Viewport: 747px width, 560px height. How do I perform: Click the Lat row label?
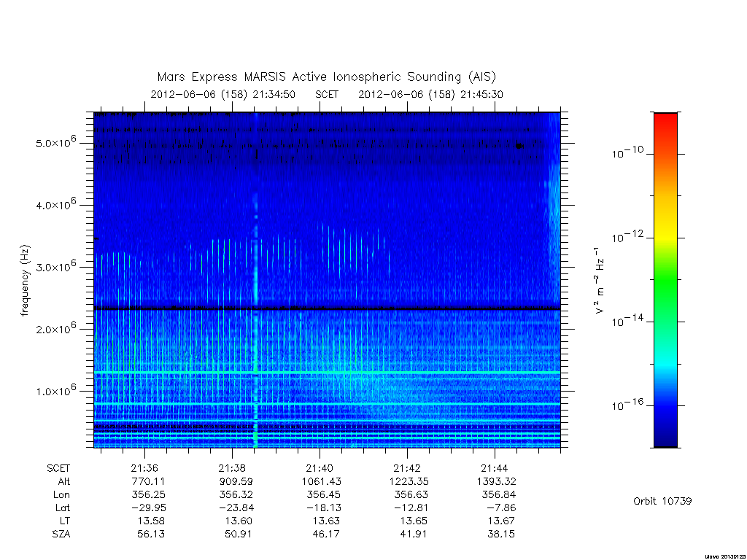(63, 507)
